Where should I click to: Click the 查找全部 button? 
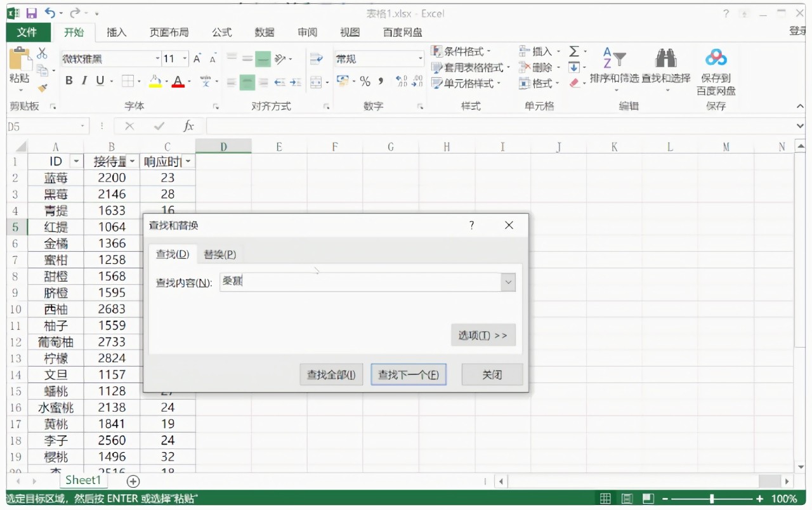pos(331,374)
